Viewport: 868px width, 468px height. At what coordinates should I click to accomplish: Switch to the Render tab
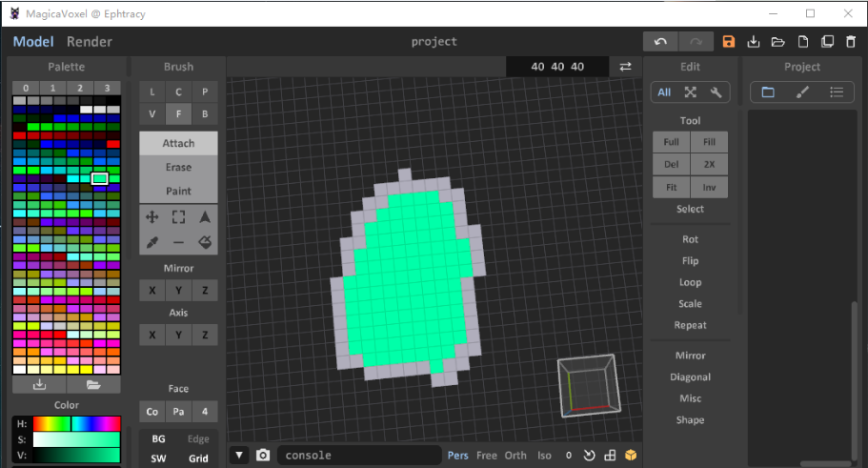click(x=90, y=42)
